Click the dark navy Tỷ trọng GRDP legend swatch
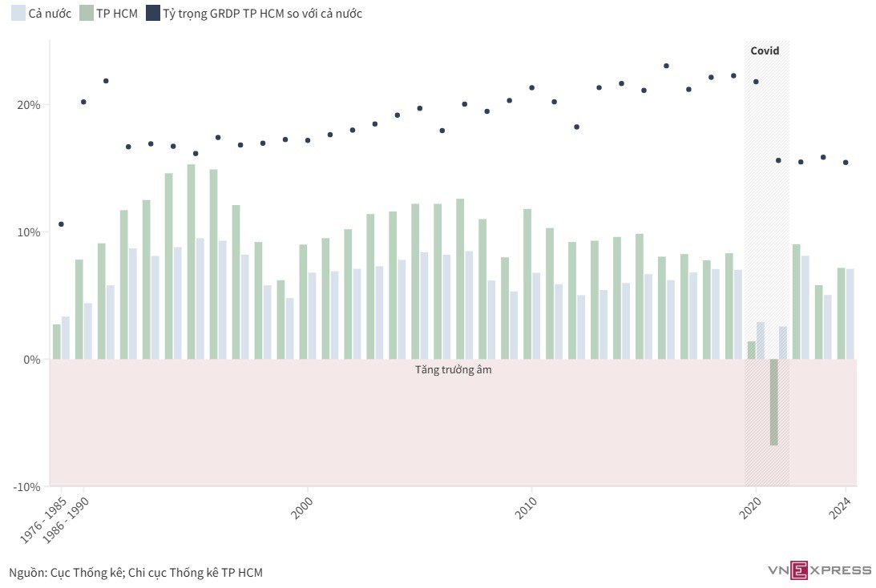This screenshot has height=588, width=876. (152, 14)
